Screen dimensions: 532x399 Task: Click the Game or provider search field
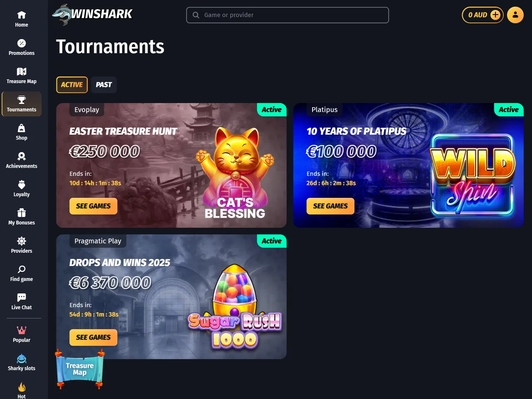[288, 15]
